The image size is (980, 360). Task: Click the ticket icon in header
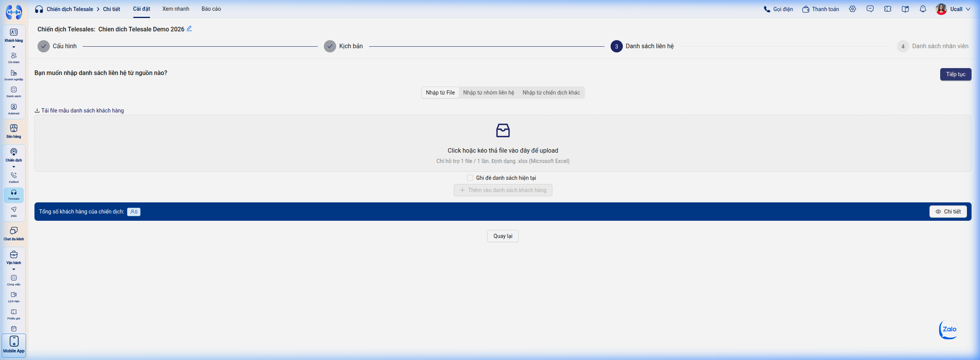tap(888, 9)
